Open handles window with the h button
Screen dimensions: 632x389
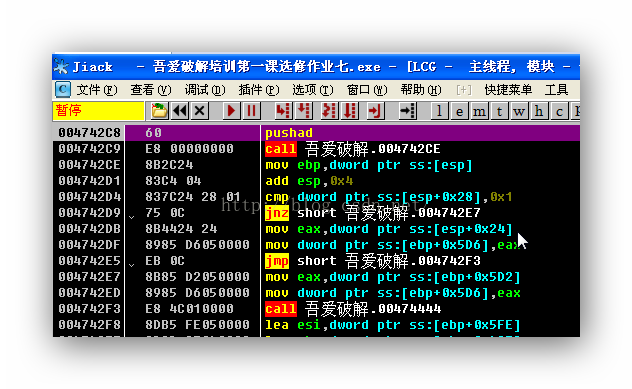(539, 111)
